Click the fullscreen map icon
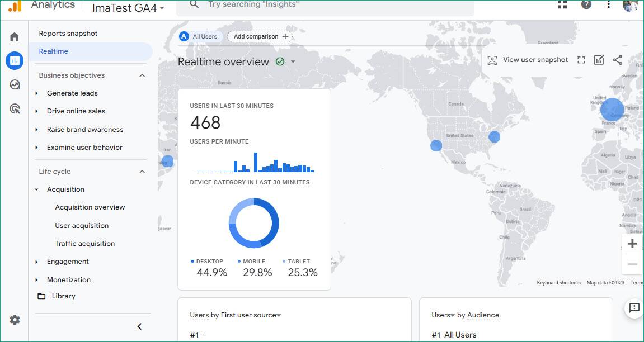The width and height of the screenshot is (644, 342). click(581, 60)
